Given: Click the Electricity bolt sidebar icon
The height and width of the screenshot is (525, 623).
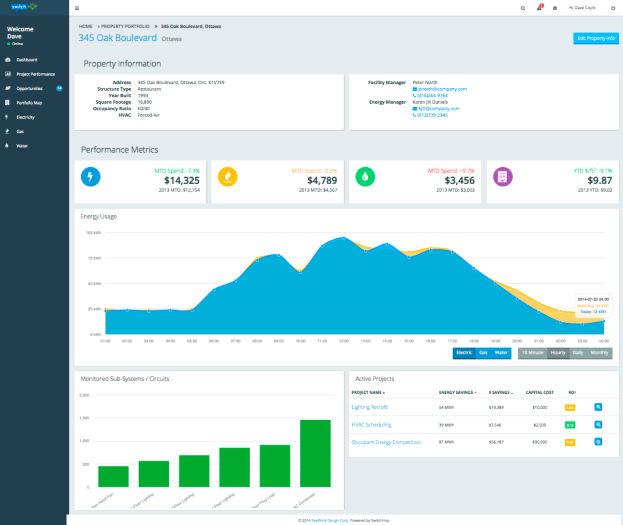Looking at the screenshot, I should click(x=7, y=117).
